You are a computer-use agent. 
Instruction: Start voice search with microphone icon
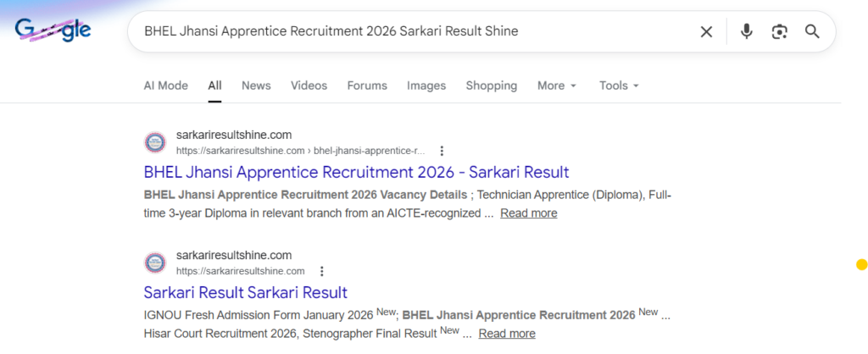click(x=746, y=31)
